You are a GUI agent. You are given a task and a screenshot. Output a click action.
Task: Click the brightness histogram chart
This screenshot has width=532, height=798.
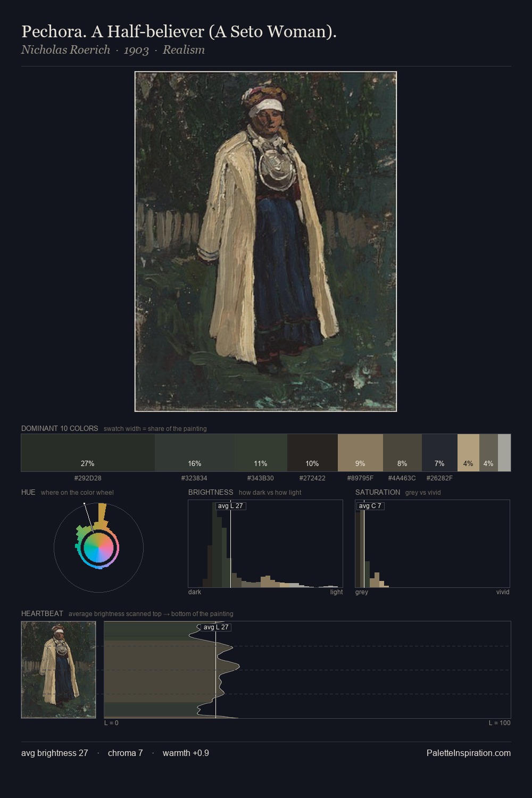click(265, 544)
